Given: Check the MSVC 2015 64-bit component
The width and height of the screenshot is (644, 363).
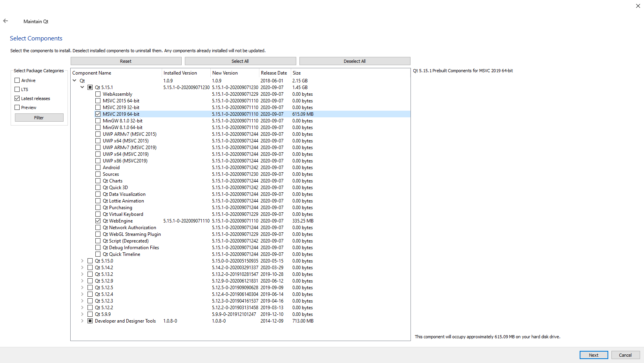Looking at the screenshot, I should [x=98, y=100].
